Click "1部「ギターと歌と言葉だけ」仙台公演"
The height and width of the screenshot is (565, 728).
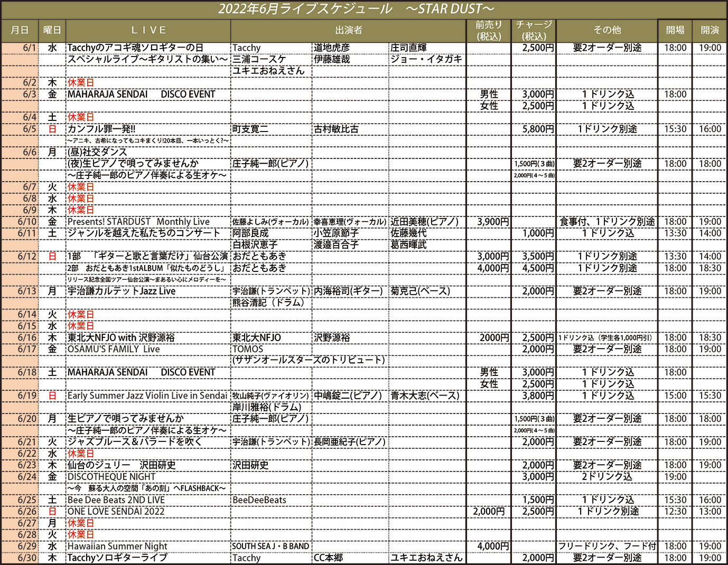148,256
